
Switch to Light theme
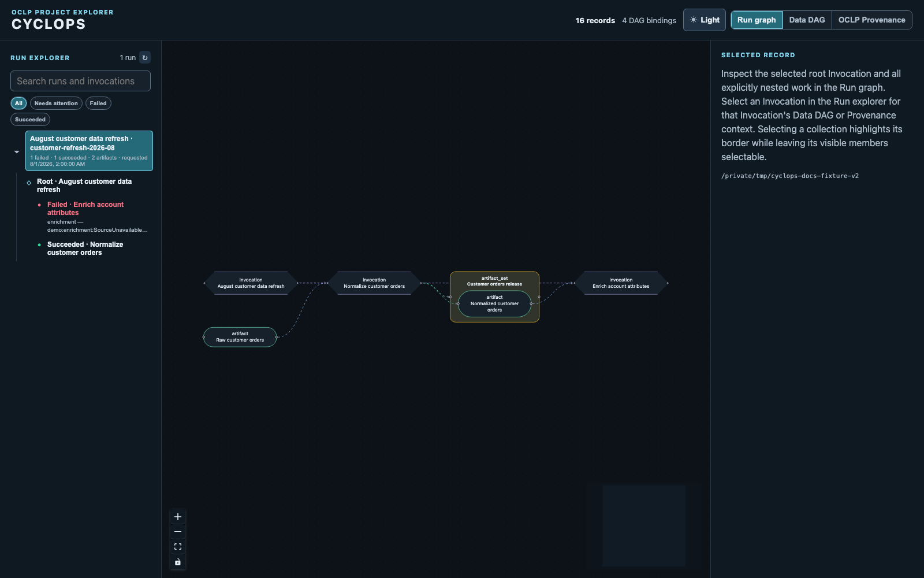tap(705, 20)
